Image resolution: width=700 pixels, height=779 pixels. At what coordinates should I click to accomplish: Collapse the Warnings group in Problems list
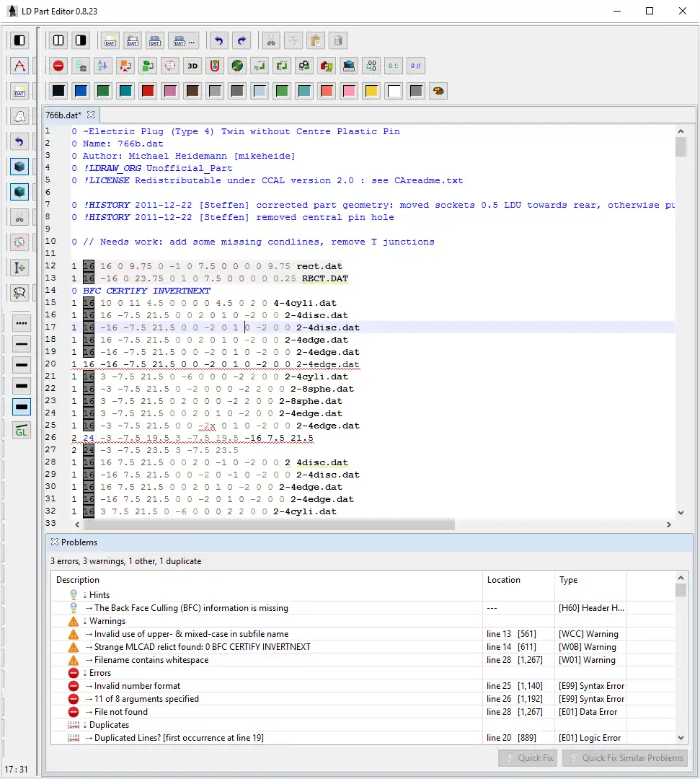point(107,621)
